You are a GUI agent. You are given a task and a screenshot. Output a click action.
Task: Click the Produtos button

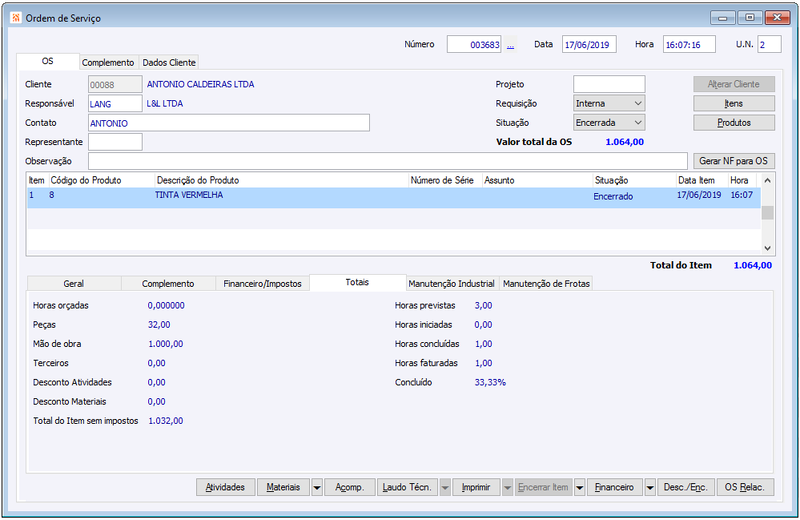(x=734, y=123)
